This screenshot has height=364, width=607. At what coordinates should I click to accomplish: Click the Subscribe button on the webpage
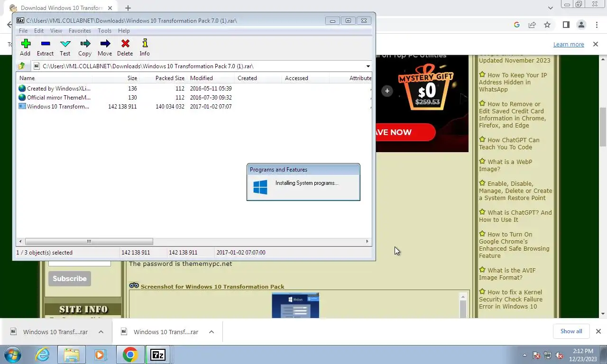70,278
